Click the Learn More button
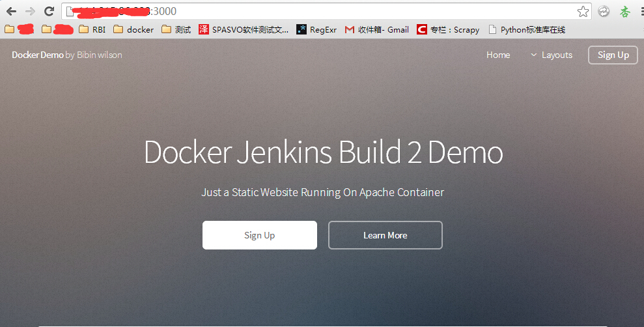 385,235
